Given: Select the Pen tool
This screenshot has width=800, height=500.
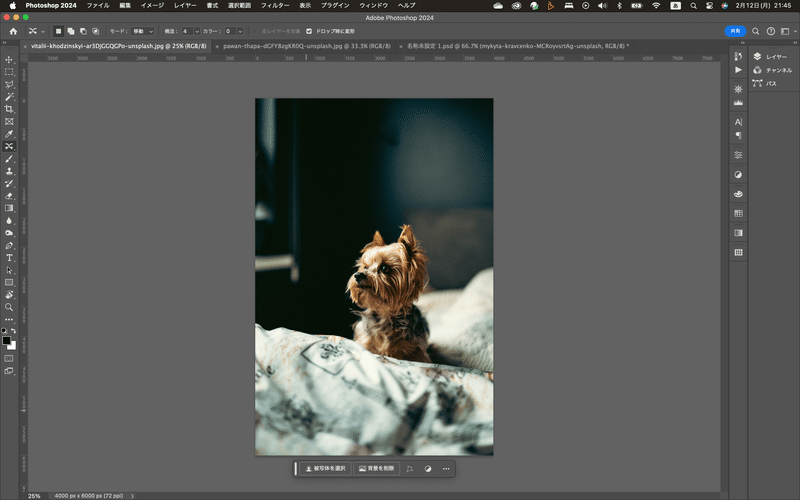Looking at the screenshot, I should 9,245.
